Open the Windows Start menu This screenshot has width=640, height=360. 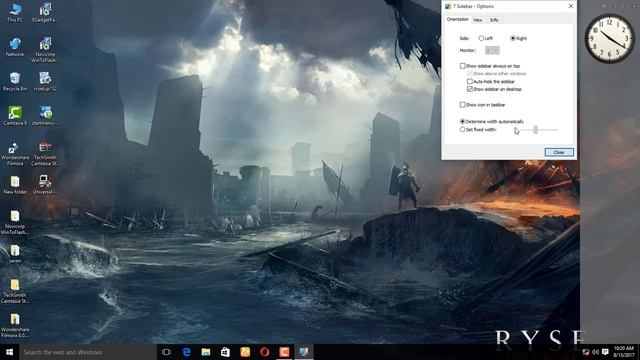[9, 352]
